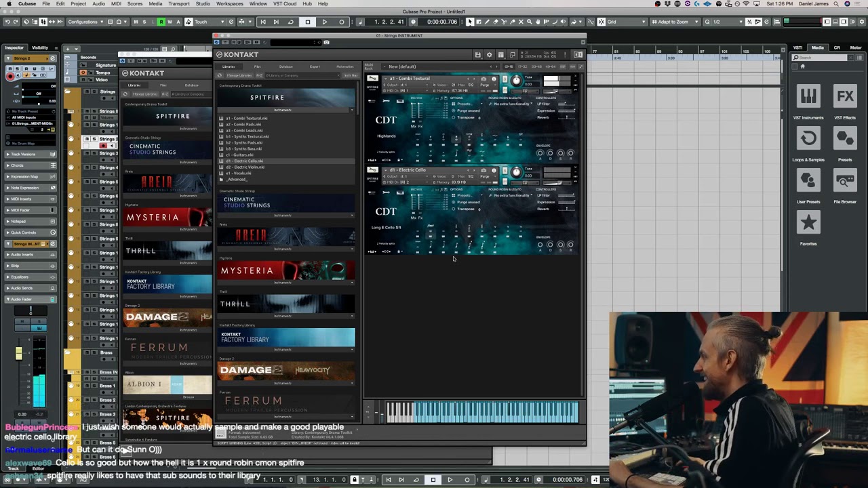Open the 1/2 quantize preset dropdown
The width and height of the screenshot is (868, 488).
727,22
